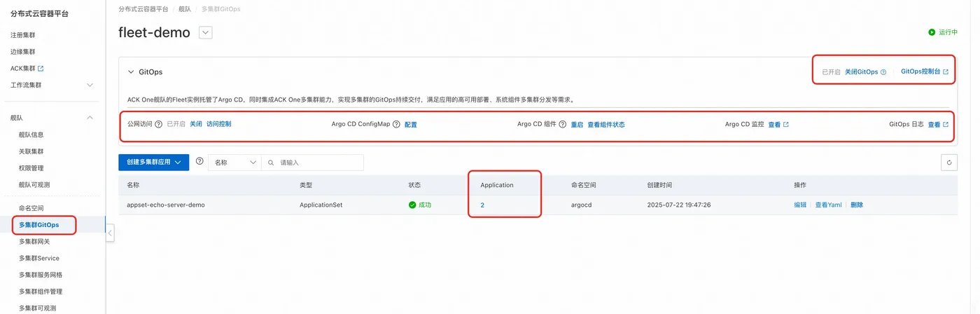Viewport: 980px width, 314px height.
Task: Click the search magnifier icon
Action: click(271, 163)
